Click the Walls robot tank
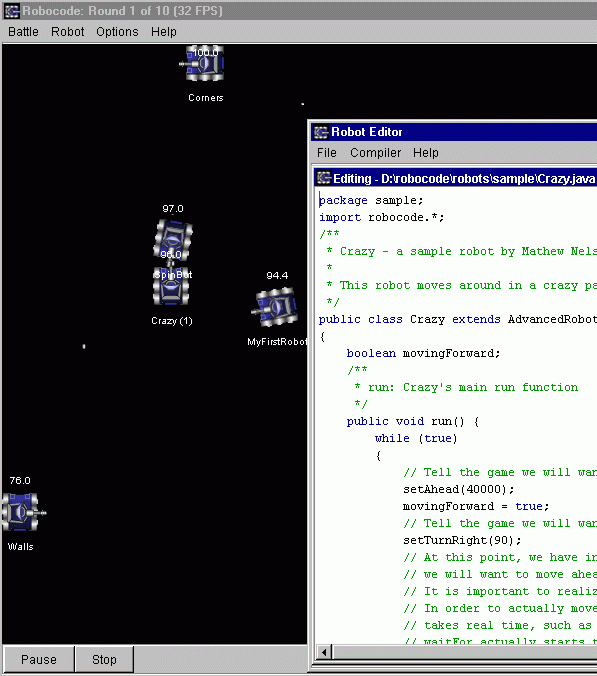597x676 pixels. tap(22, 512)
